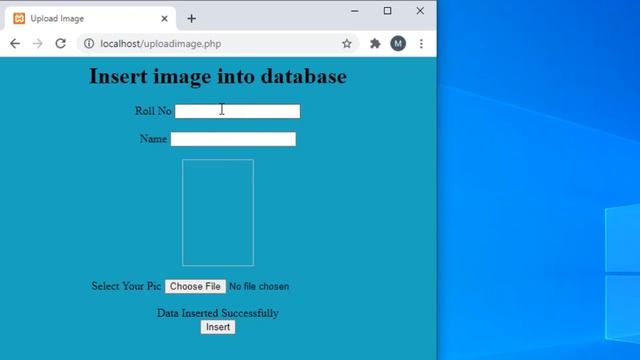The height and width of the screenshot is (360, 640).
Task: Select the Upload Image tab
Action: point(90,19)
